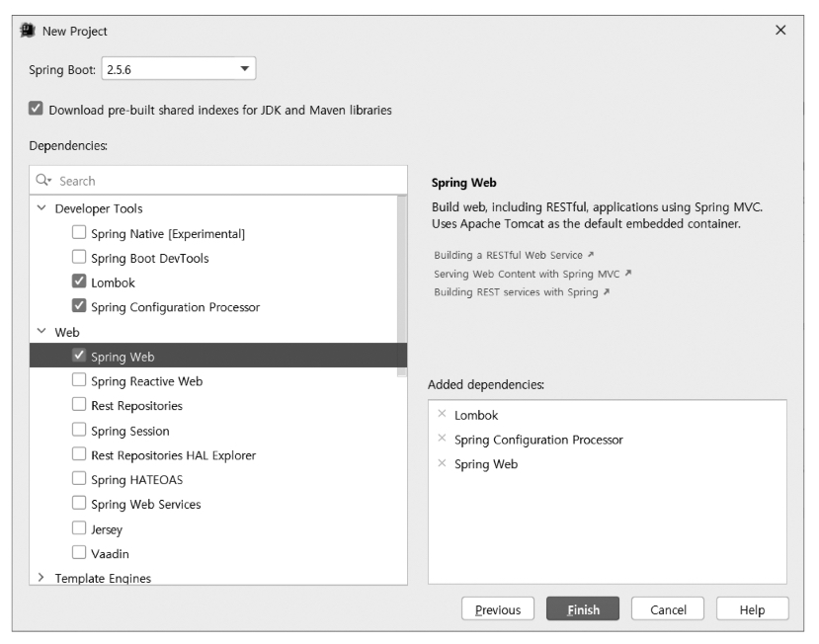This screenshot has width=819, height=644.
Task: Remove Spring Configuration Processor from added dependencies
Action: coord(442,439)
